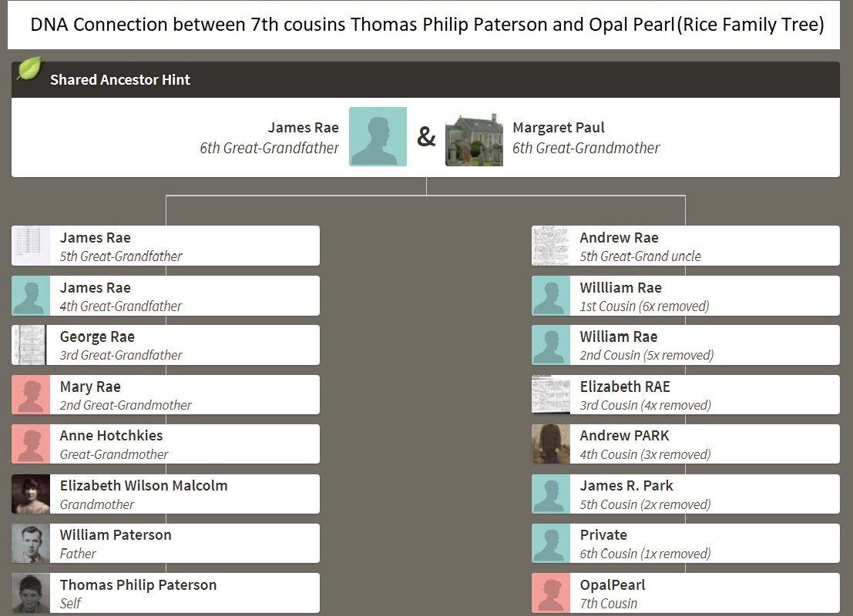View Elizabeth Wilson Malcolm's portrait photo

[31, 494]
